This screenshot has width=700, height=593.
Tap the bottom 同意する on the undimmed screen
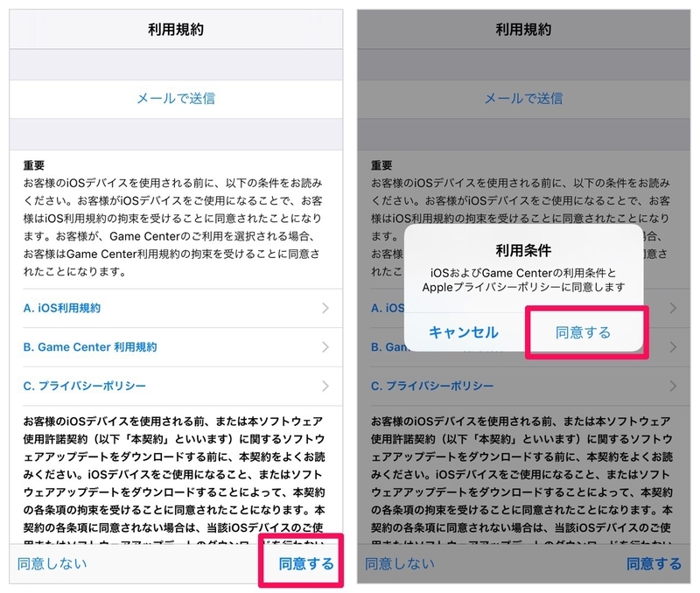pos(306,563)
